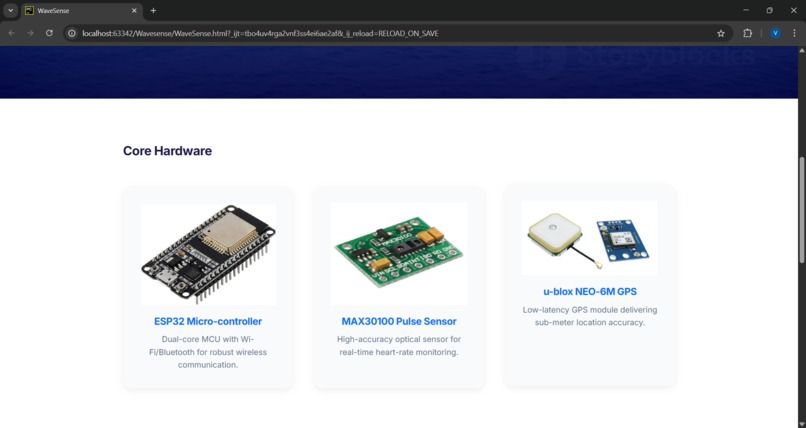
Task: Click the NEO-6M GPS module image
Action: 589,238
